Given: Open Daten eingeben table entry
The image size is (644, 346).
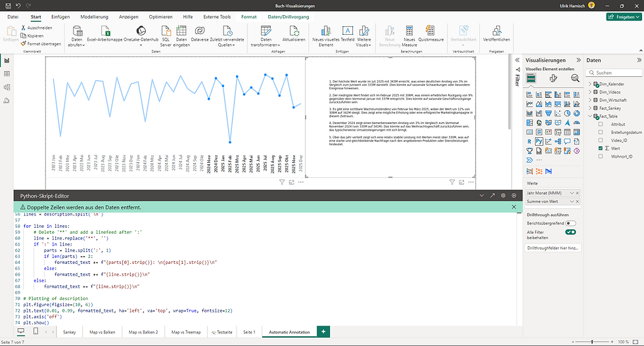Looking at the screenshot, I should tap(181, 36).
